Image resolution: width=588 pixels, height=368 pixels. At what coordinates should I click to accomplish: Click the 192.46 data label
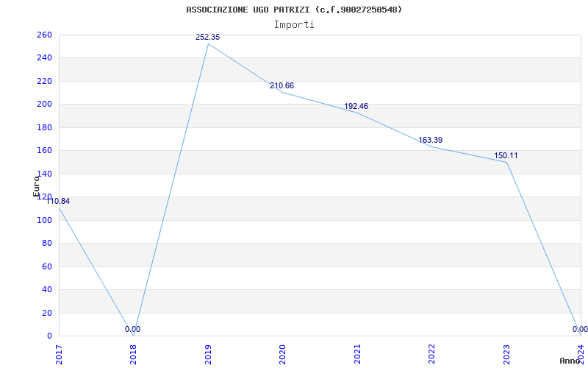(356, 106)
